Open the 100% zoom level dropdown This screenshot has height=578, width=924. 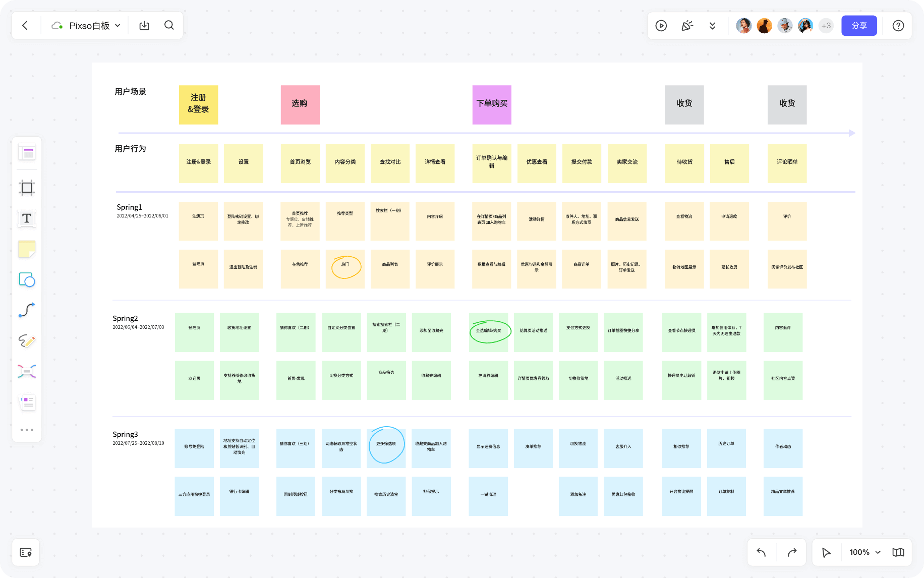(x=864, y=552)
